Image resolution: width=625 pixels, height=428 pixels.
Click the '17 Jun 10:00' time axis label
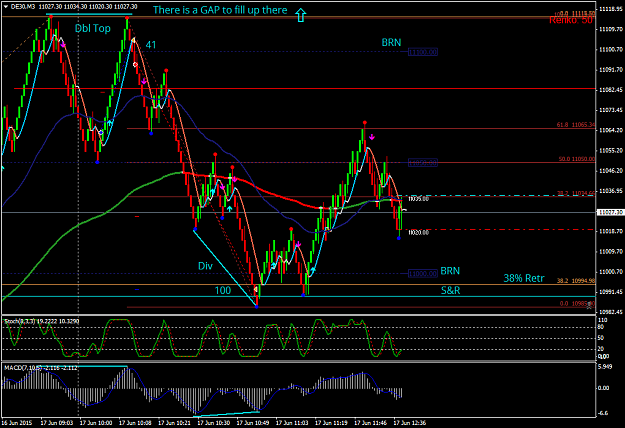[x=96, y=423]
